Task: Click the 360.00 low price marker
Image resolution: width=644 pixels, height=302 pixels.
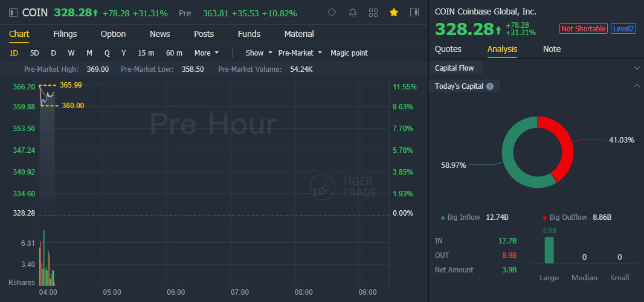Action: click(x=72, y=106)
